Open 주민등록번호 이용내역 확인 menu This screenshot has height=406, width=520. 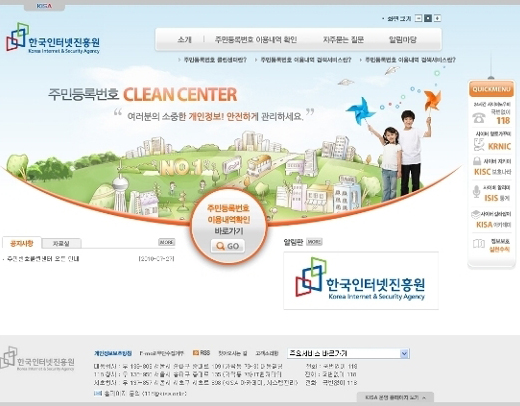pyautogui.click(x=256, y=40)
